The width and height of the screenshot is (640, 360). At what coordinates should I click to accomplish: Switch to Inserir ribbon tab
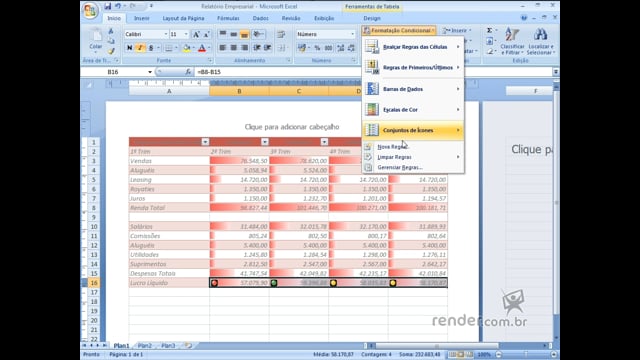141,18
